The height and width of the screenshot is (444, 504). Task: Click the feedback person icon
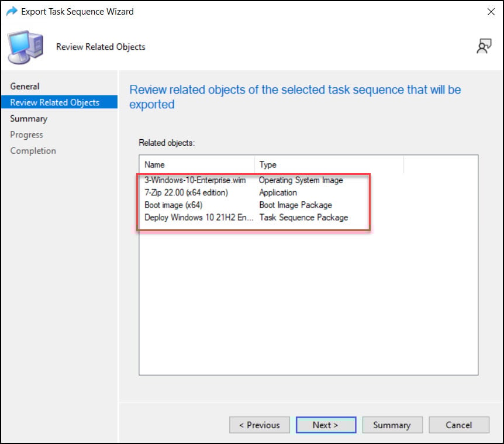click(484, 46)
